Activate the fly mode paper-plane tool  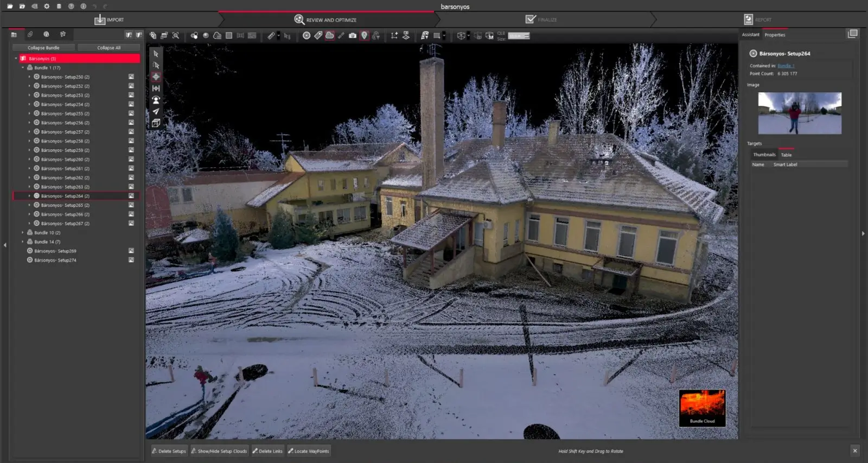click(156, 111)
